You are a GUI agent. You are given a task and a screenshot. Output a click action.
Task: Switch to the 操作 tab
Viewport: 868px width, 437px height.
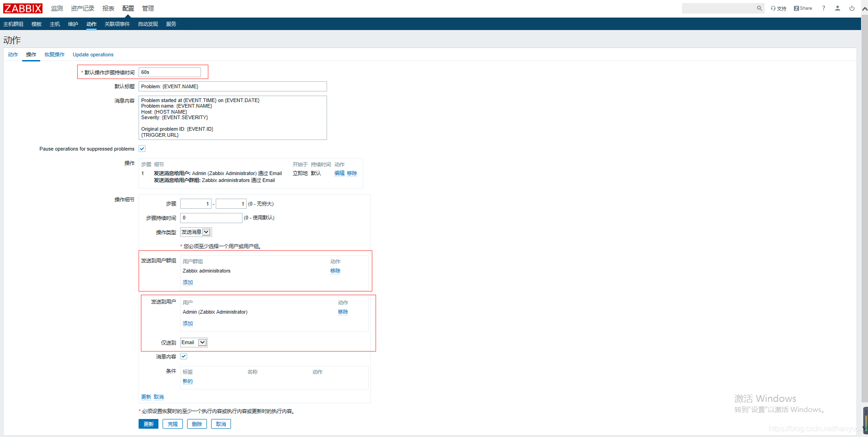pos(31,55)
